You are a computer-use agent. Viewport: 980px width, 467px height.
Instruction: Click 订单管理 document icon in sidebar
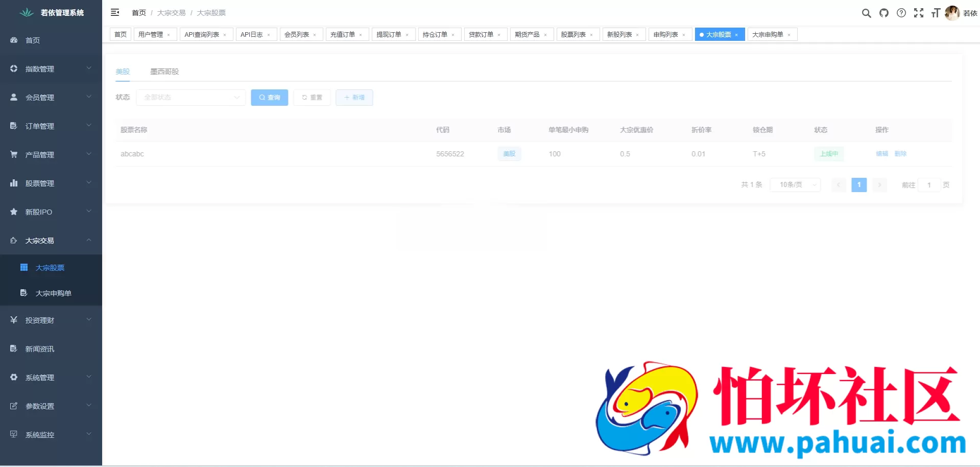14,126
